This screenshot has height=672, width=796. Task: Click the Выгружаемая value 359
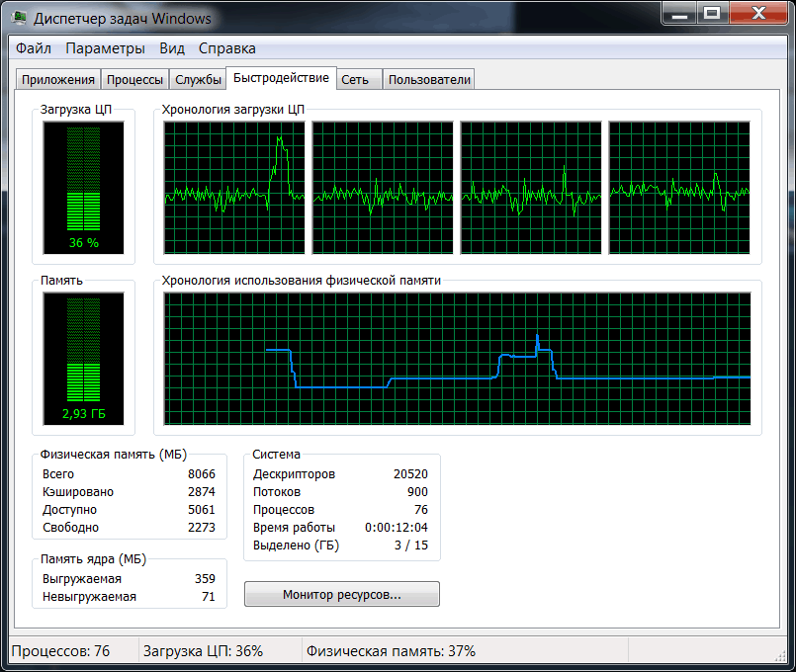click(205, 579)
